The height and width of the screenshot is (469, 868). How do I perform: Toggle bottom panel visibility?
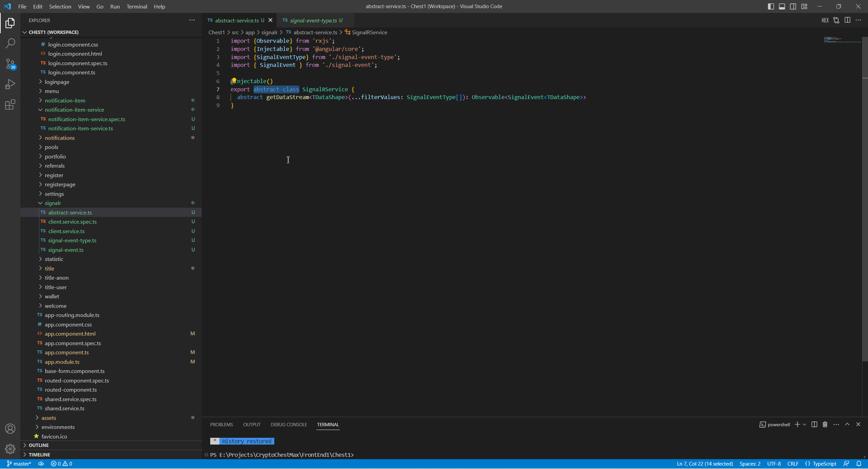coord(782,6)
